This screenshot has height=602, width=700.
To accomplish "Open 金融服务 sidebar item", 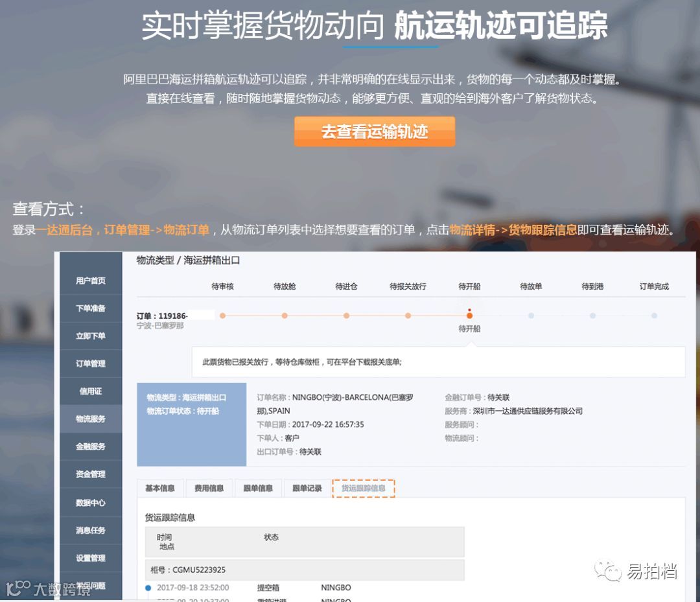I will 91,446.
